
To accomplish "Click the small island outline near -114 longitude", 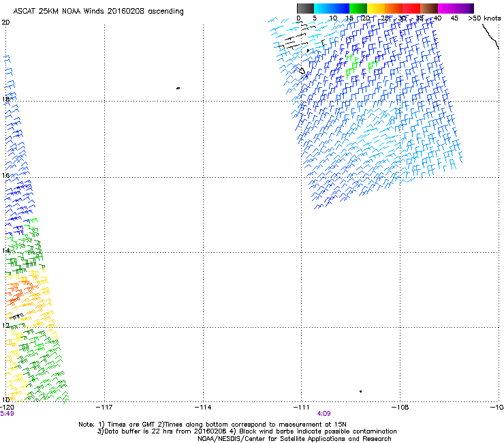I will 178,88.
